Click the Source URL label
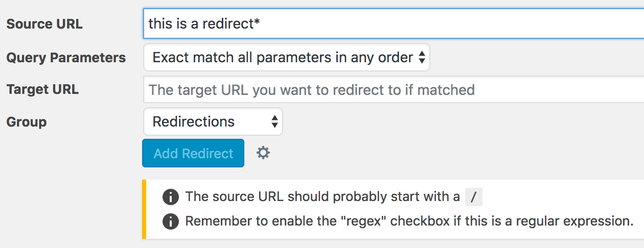This screenshot has width=644, height=248. point(44,24)
